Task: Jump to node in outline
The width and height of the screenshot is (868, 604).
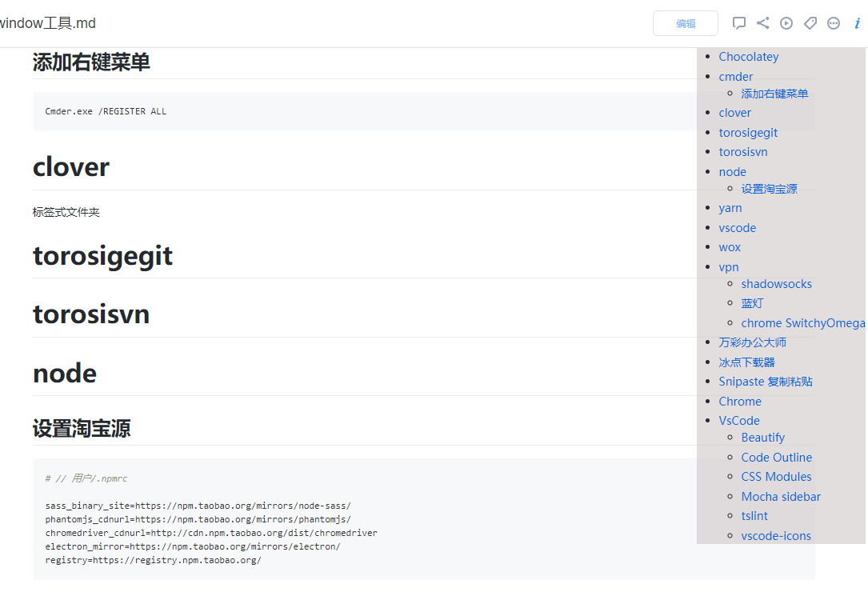Action: (732, 172)
